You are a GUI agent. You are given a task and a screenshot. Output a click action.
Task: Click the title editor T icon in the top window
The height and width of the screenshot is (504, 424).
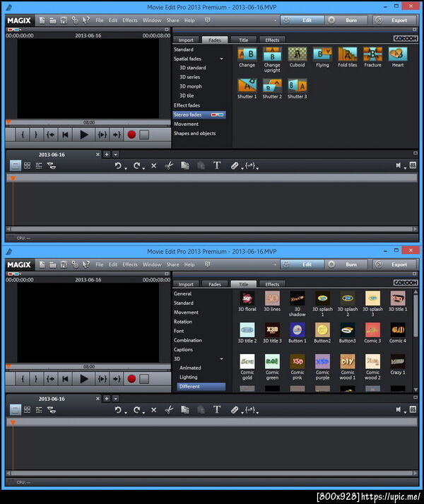[x=217, y=165]
